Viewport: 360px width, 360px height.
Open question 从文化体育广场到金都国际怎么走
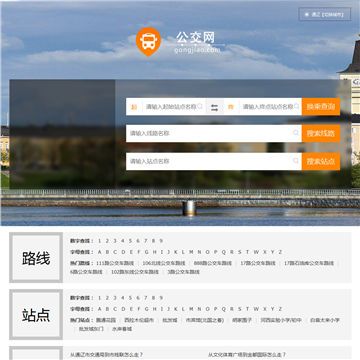click(x=247, y=355)
